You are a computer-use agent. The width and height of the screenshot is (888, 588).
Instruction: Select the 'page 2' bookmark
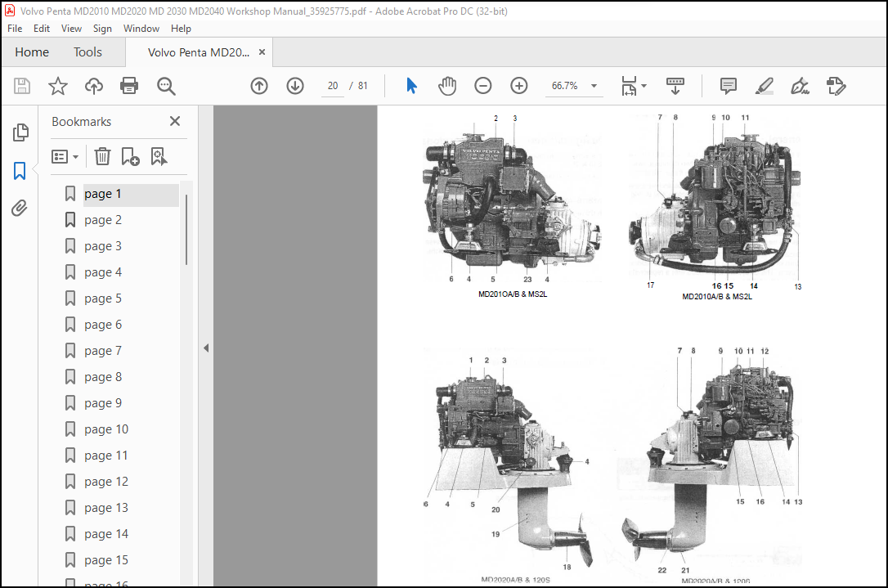(x=103, y=220)
